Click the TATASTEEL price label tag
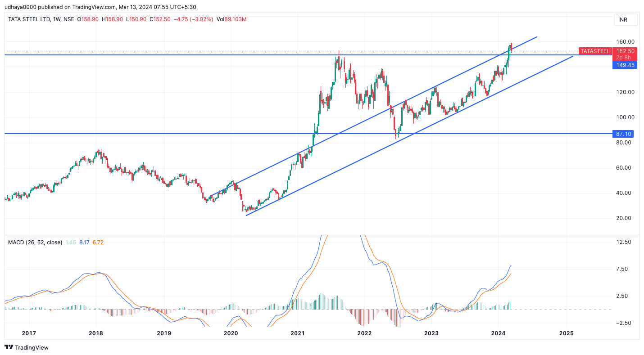The height and width of the screenshot is (355, 644). coord(595,51)
